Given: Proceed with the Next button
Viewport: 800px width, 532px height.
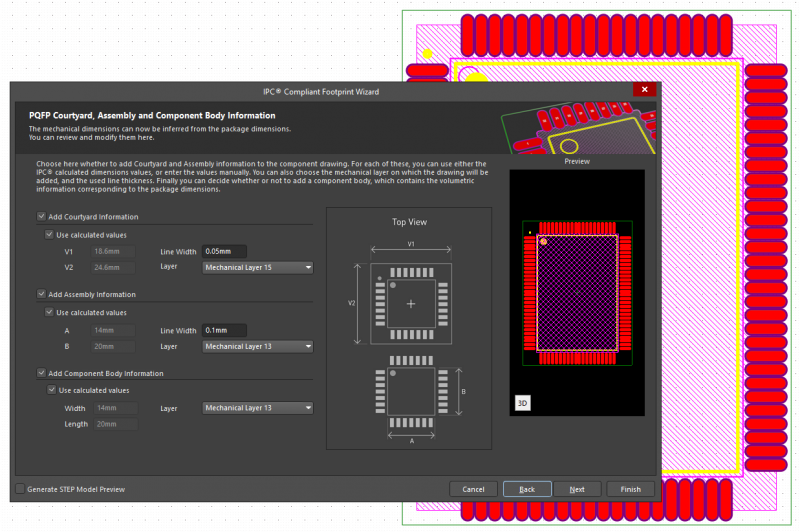Looking at the screenshot, I should point(578,489).
